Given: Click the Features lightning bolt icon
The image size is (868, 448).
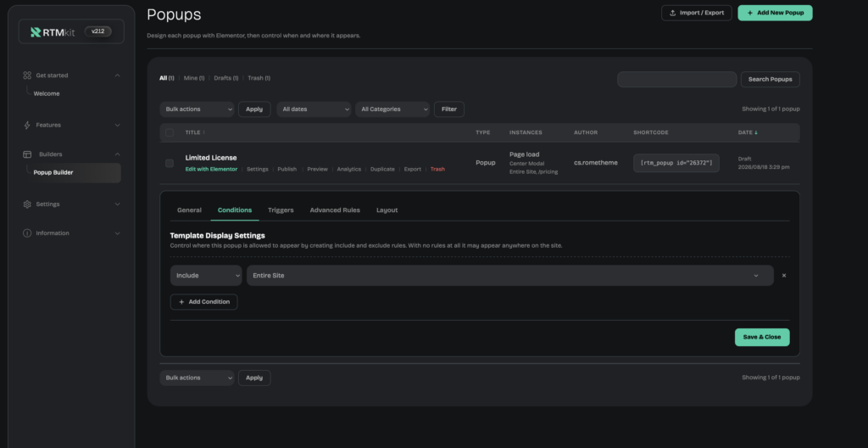Looking at the screenshot, I should click(27, 126).
